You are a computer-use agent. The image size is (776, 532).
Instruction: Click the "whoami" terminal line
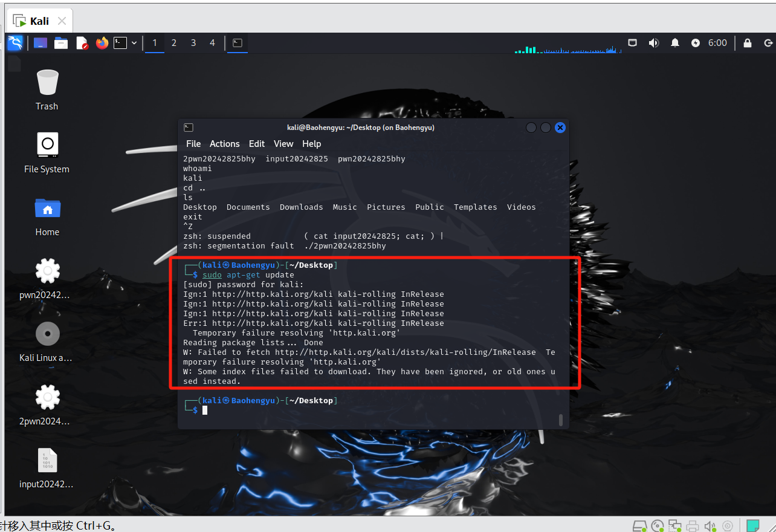point(198,169)
